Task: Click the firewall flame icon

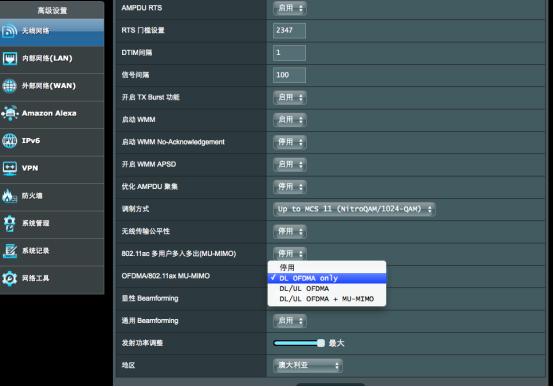Action: pos(10,195)
